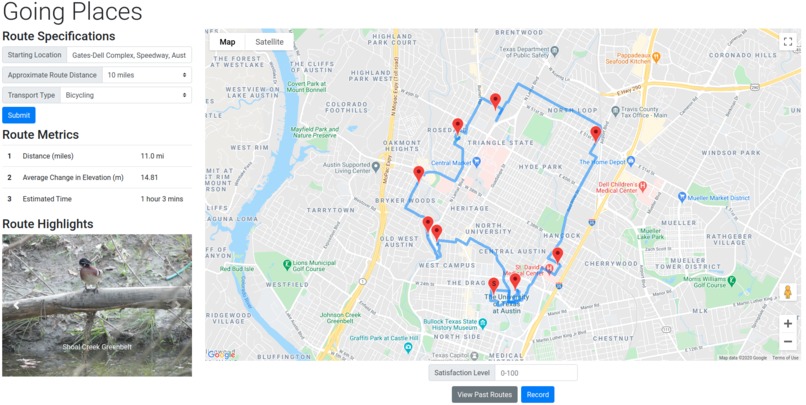This screenshot has width=806, height=405.
Task: Select the route marker near Rosedale
Action: point(457,126)
